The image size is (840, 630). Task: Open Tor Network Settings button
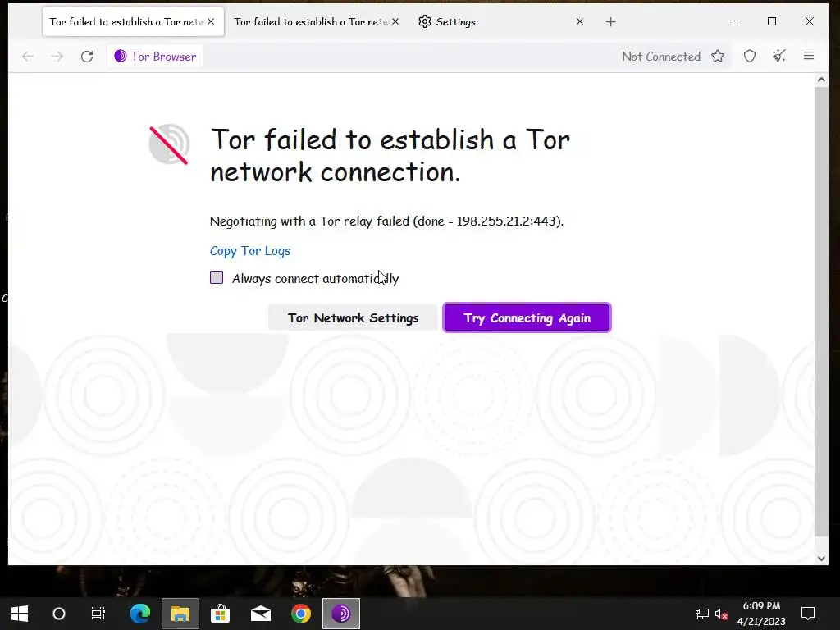point(353,317)
